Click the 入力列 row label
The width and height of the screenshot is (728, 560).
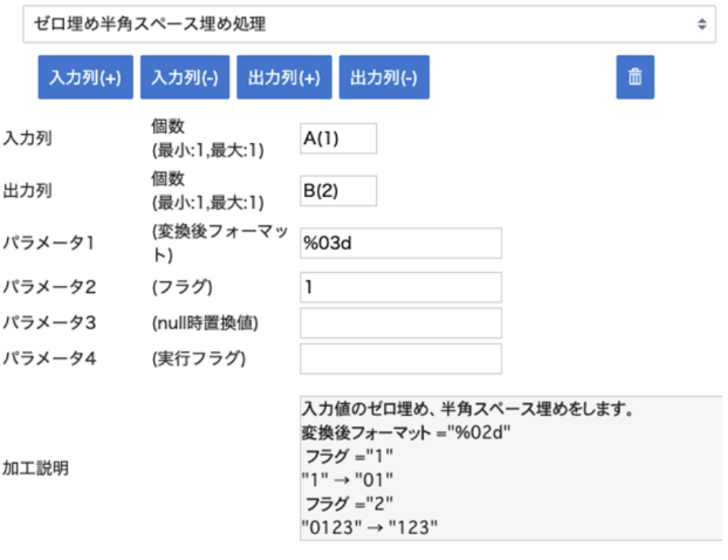coord(27,138)
